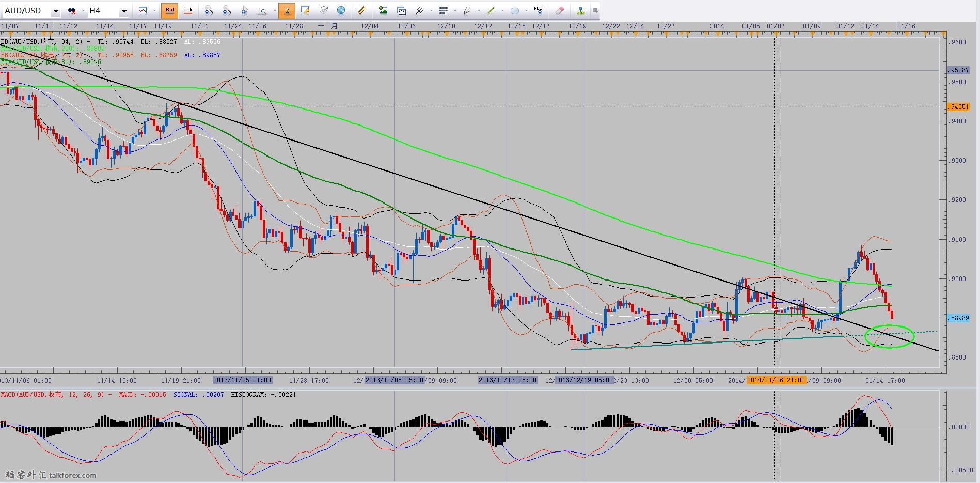
Task: Click the orange .94351 price marker
Action: (x=958, y=106)
